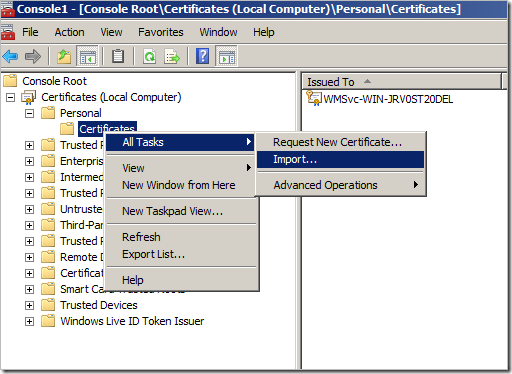
Task: Click the blue Help question mark icon
Action: 203,56
